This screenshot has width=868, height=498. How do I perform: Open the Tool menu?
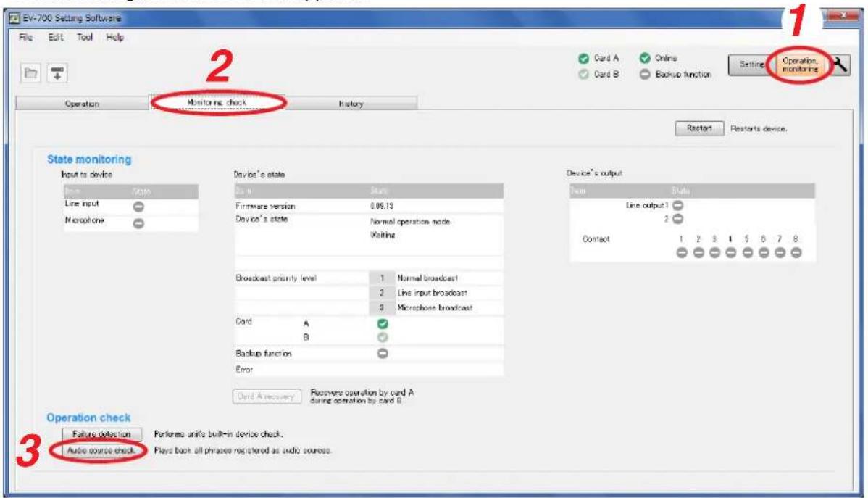(x=85, y=37)
